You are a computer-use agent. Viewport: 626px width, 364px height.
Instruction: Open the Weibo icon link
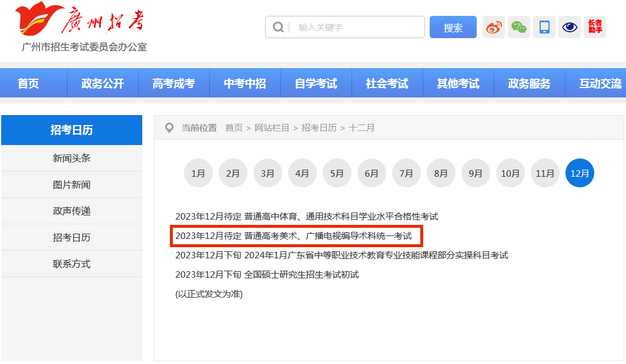[494, 27]
